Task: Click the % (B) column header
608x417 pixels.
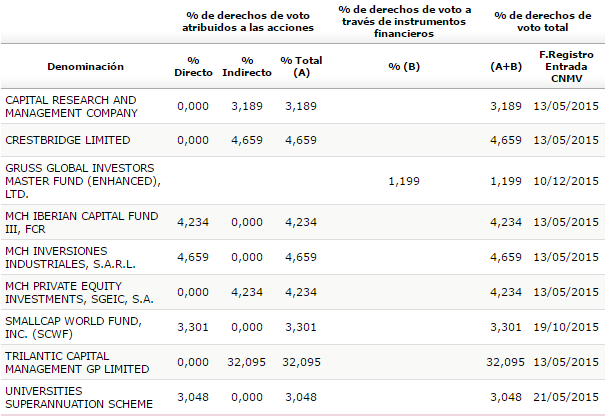Action: point(403,67)
